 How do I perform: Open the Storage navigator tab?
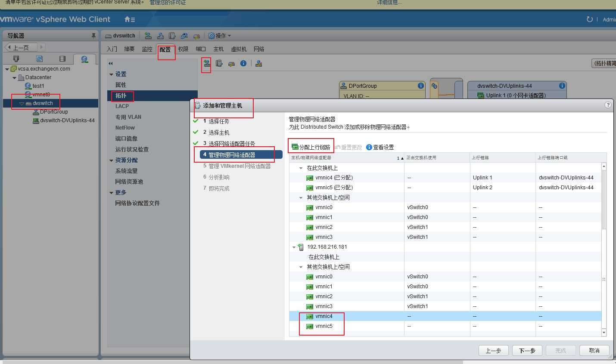[62, 59]
